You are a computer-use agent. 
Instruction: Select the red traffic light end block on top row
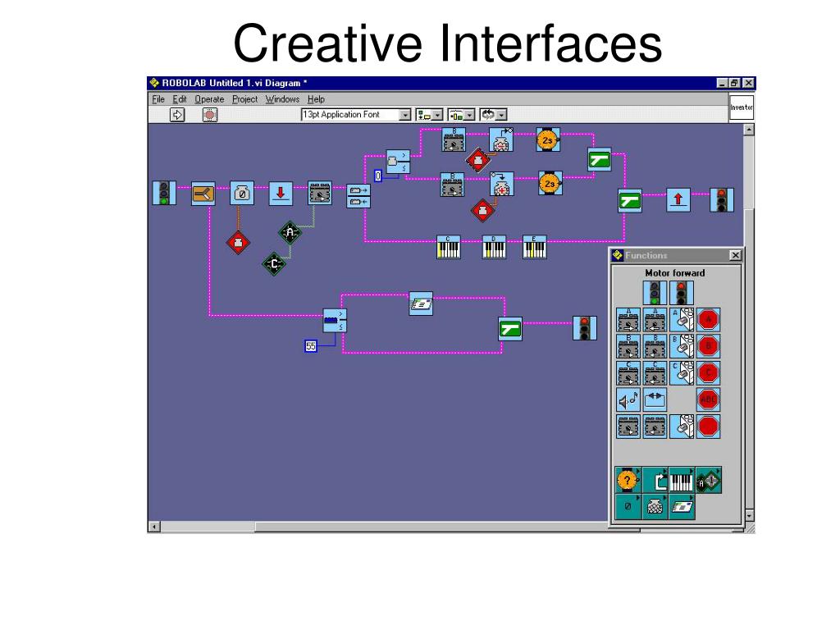[x=722, y=200]
